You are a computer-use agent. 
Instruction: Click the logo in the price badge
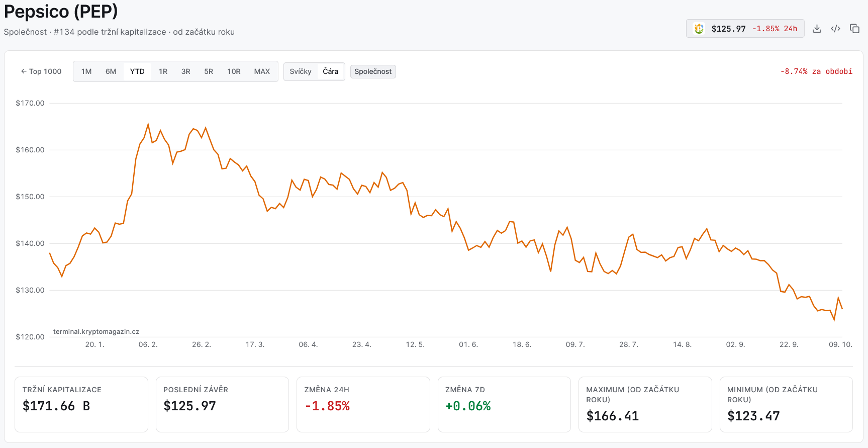point(699,29)
